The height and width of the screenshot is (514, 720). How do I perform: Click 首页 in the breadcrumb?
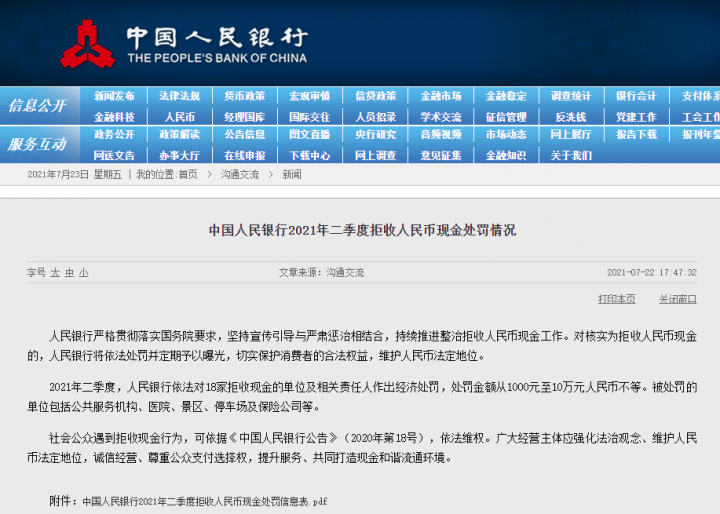point(188,175)
